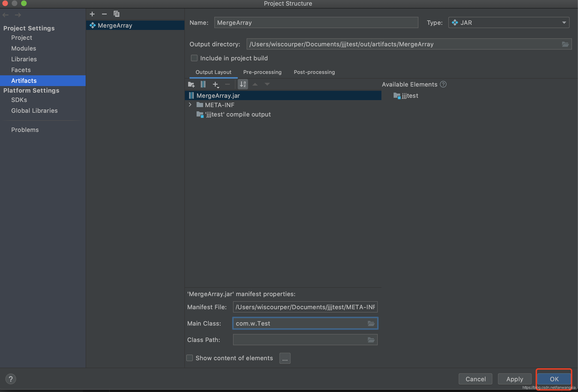The image size is (578, 392).
Task: Click the Apply button
Action: (514, 379)
